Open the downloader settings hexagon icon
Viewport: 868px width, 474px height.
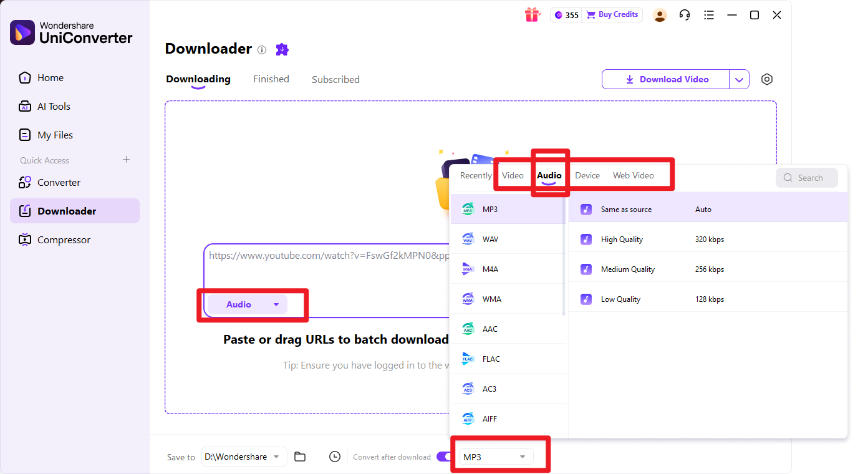767,79
